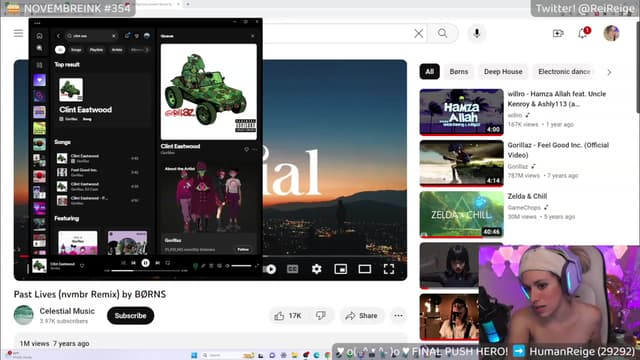Open the YouTube notifications bell
Viewport: 640px width, 360px height.
tap(583, 33)
